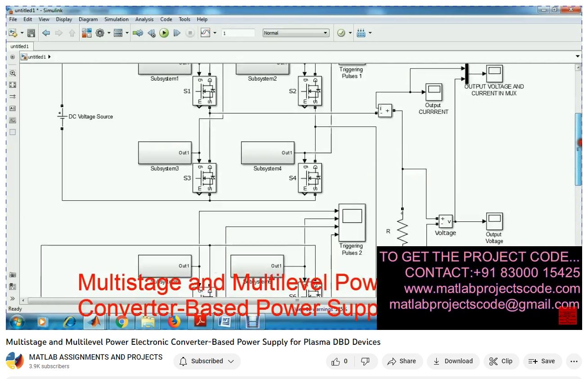Click the Save button
The height and width of the screenshot is (379, 588).
(542, 361)
